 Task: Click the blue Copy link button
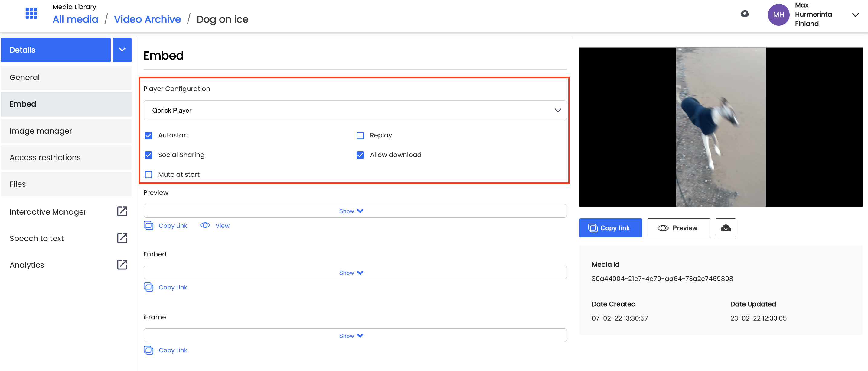[611, 228]
